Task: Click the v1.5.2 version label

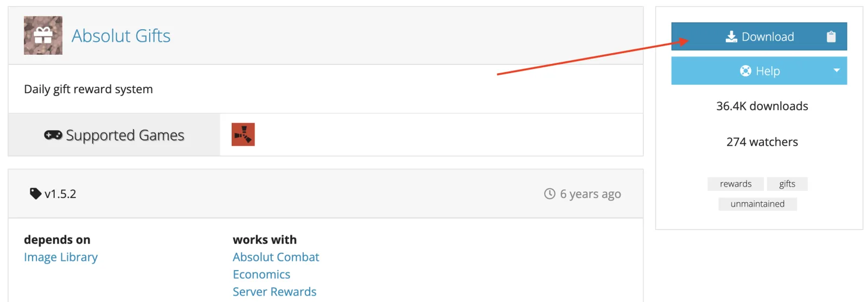Action: (60, 194)
